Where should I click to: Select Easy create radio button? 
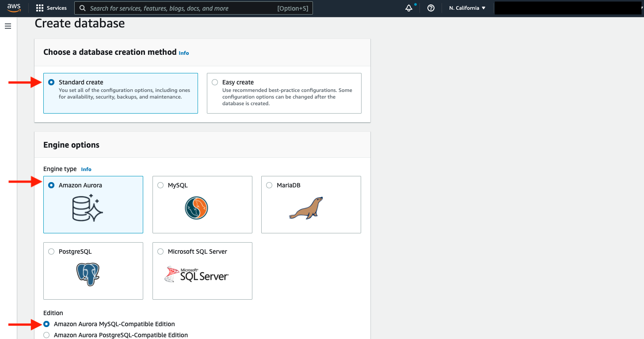(x=215, y=82)
